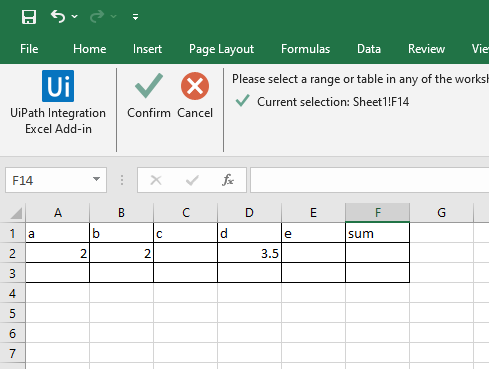Click cell A2 with value 2
The width and height of the screenshot is (489, 369).
(58, 253)
